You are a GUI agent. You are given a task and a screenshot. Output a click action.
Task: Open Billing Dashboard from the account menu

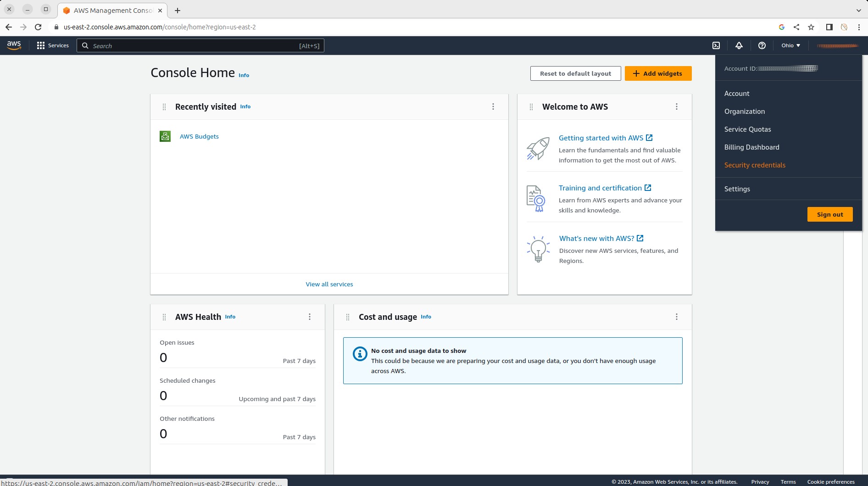tap(752, 147)
